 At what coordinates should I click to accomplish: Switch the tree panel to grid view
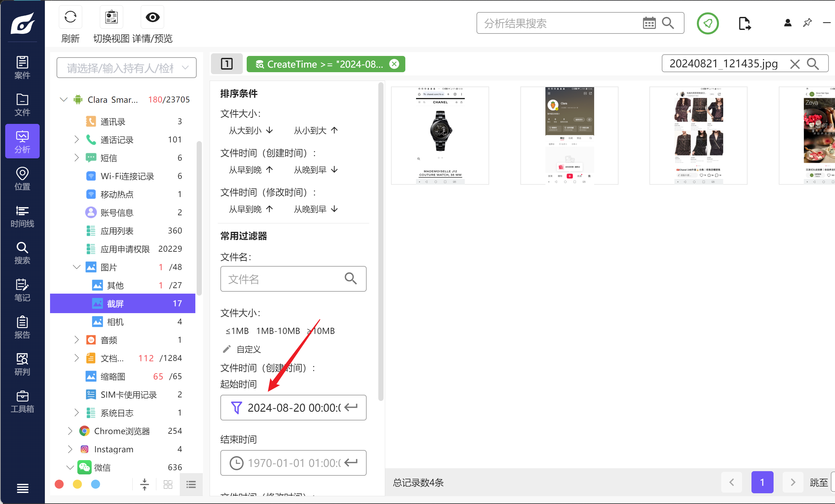click(x=168, y=484)
